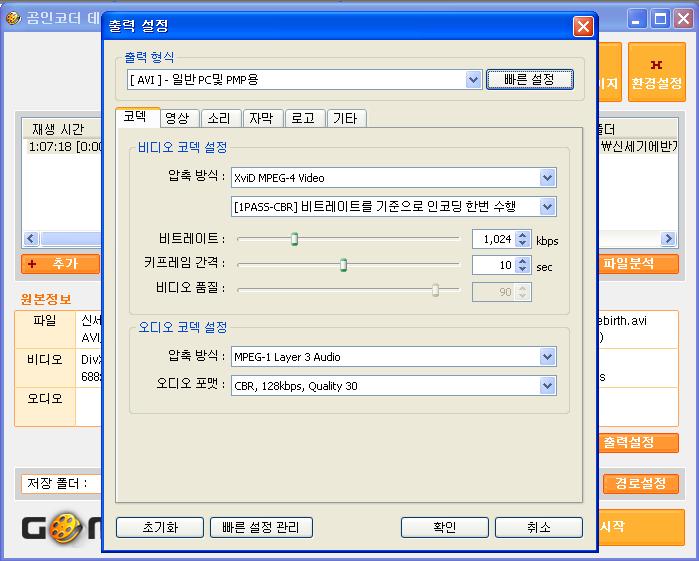Decrease the 키프레임 간격 value with down arrow
The image size is (699, 561).
(x=523, y=270)
